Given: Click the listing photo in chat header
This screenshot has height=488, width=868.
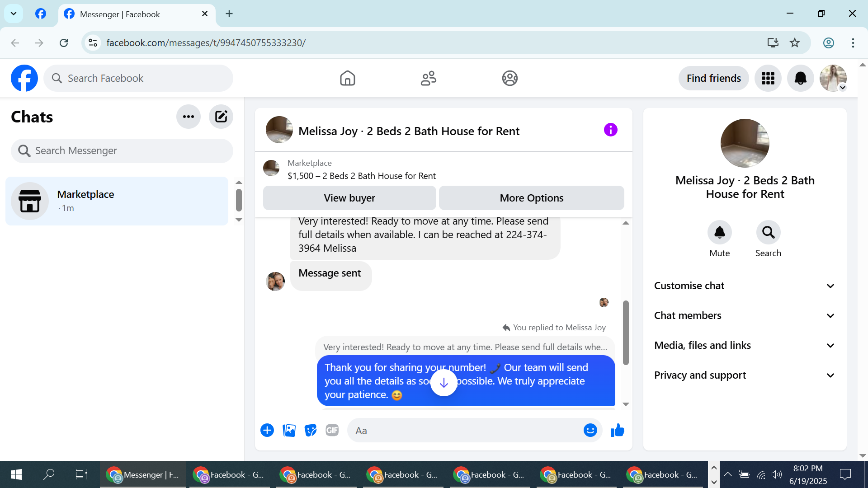Looking at the screenshot, I should (279, 130).
